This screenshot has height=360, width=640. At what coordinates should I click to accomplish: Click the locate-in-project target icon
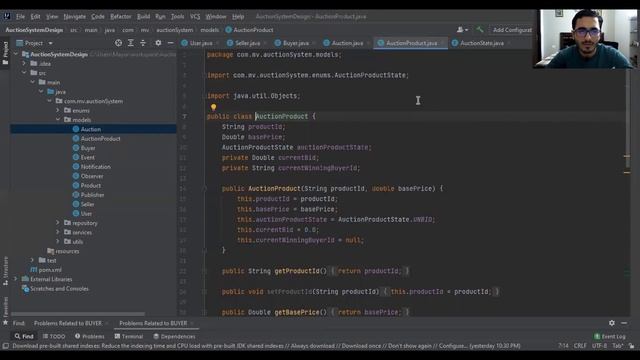118,43
